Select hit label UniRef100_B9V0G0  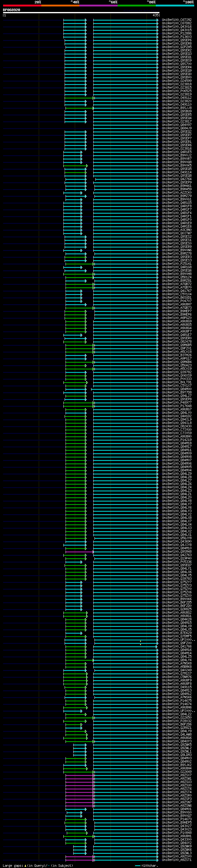[x=177, y=812]
